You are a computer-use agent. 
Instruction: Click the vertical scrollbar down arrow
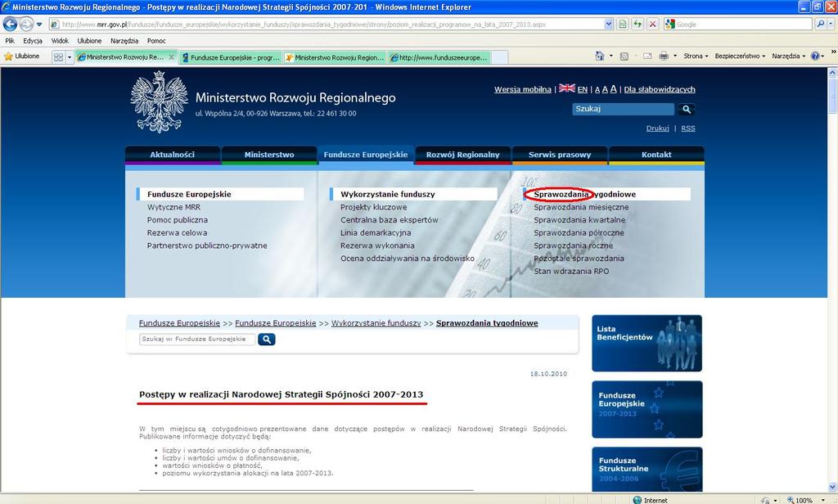(x=832, y=487)
